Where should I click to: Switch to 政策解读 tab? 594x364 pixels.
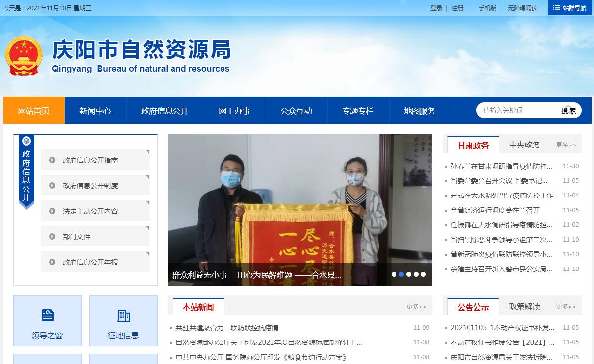525,306
